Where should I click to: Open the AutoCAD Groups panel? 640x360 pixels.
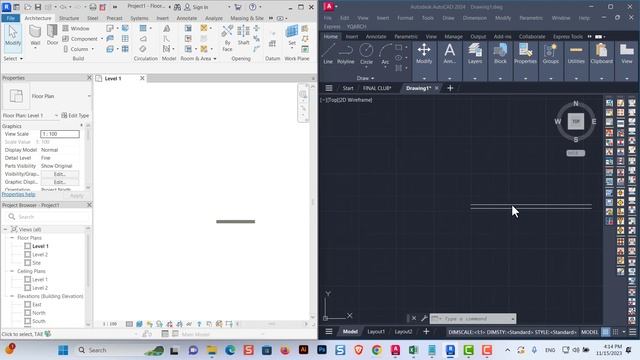click(x=551, y=54)
